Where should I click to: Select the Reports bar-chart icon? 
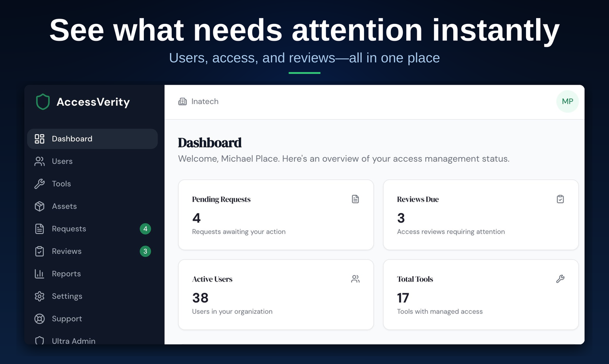pos(39,273)
